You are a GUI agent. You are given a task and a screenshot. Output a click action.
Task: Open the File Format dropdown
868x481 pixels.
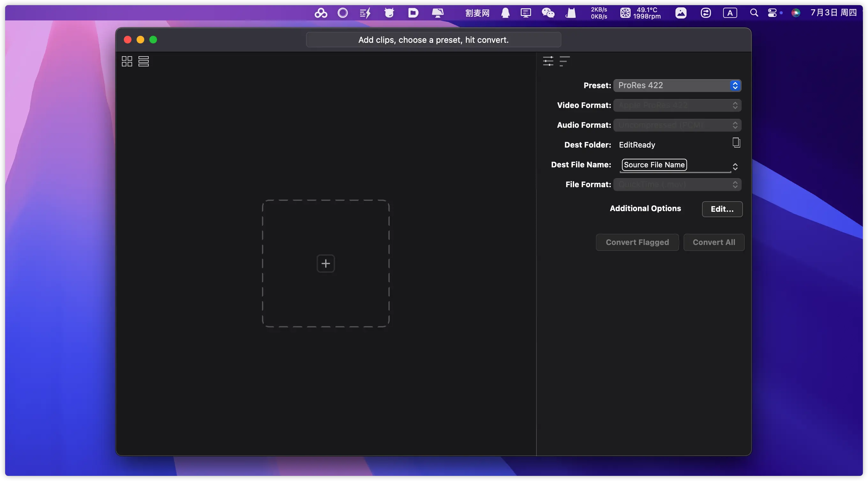click(677, 185)
